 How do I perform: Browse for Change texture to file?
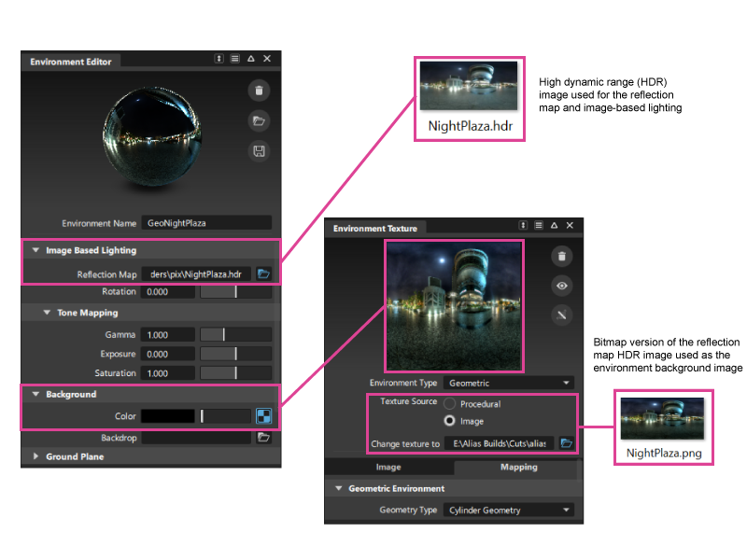(x=566, y=443)
